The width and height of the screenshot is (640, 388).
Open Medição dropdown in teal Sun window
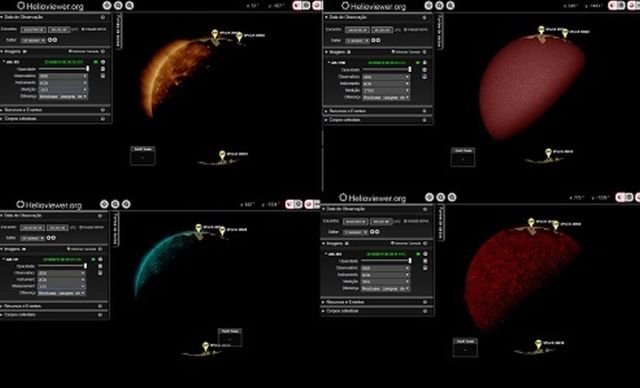point(62,286)
